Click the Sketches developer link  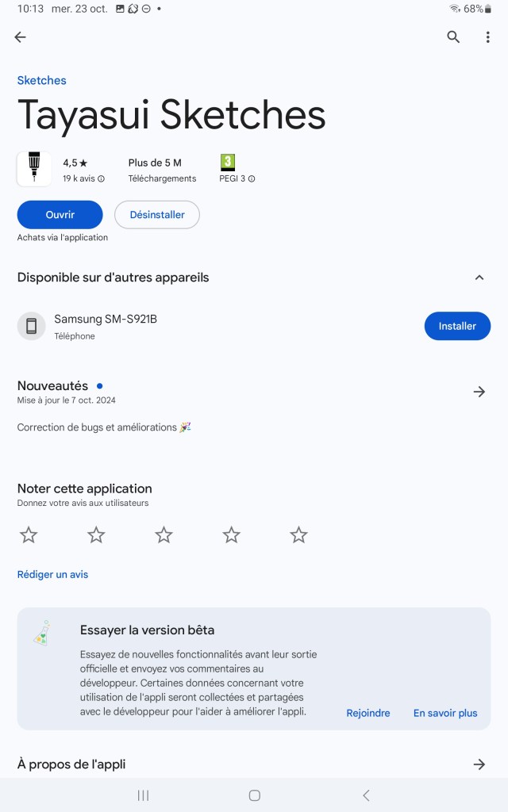(x=42, y=80)
